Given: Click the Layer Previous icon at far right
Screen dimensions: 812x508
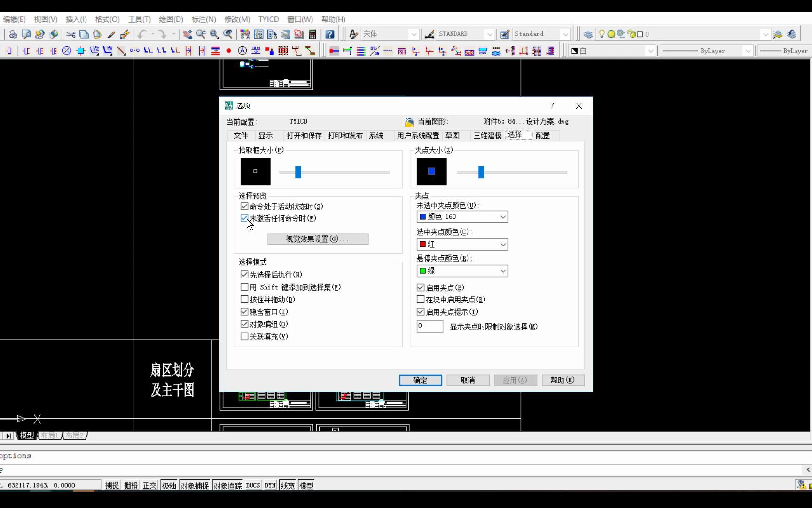Looking at the screenshot, I should pos(791,34).
